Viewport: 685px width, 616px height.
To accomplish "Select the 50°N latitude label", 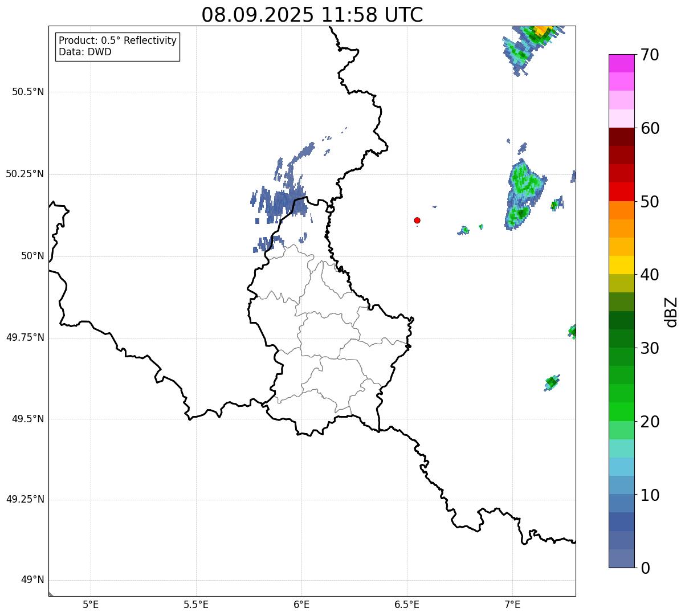I will (x=32, y=256).
